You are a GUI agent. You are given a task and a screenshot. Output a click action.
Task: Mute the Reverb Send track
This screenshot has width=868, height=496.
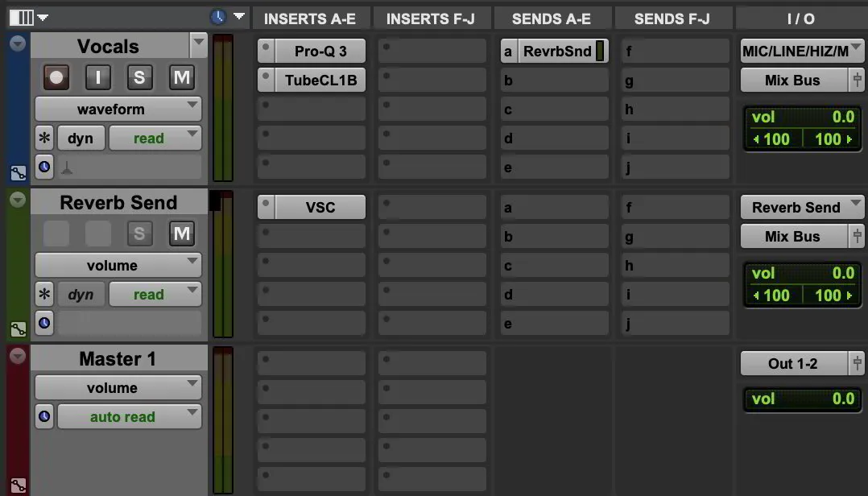click(181, 234)
